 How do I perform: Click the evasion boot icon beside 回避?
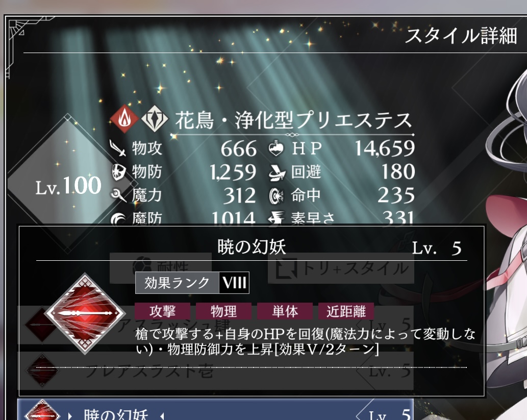[277, 172]
